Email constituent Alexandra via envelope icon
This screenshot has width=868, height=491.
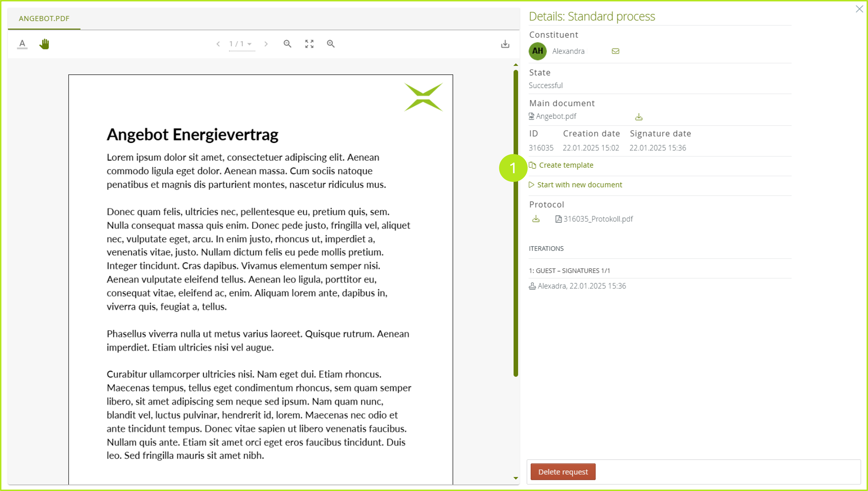(x=615, y=51)
